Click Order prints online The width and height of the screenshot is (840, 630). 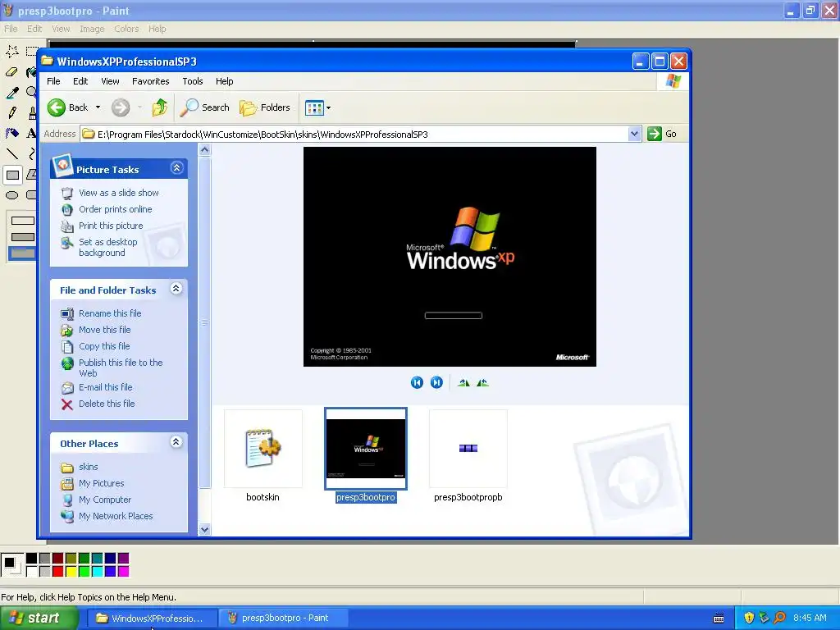tap(115, 209)
